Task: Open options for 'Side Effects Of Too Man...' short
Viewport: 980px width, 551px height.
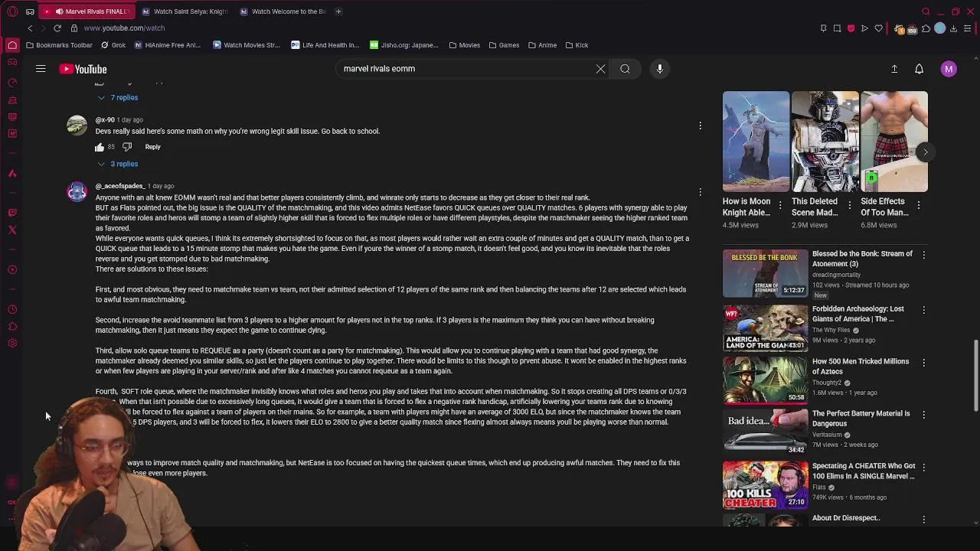Action: click(918, 205)
